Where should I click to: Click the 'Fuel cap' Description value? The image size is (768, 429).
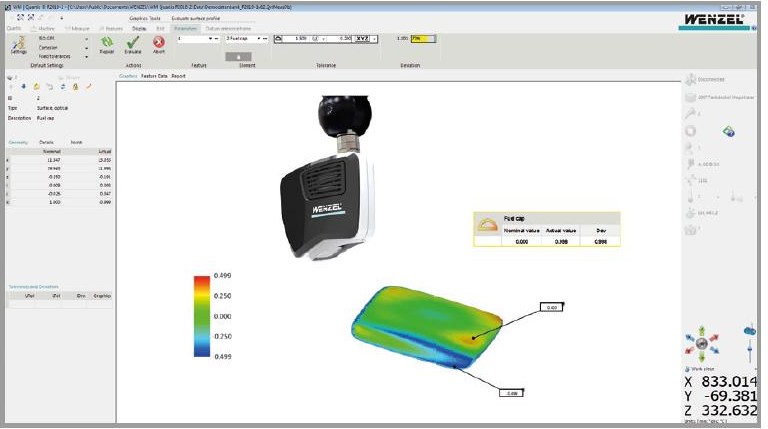(46, 118)
